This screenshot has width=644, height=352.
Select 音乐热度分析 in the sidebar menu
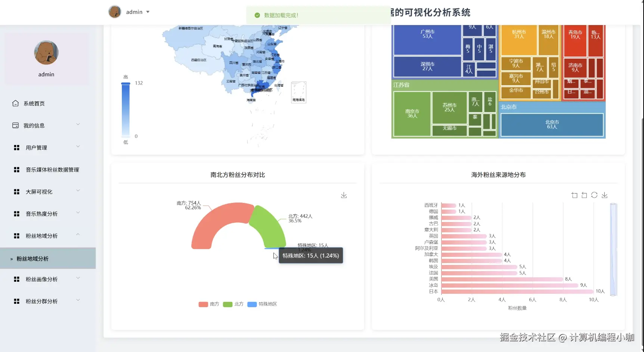(41, 213)
